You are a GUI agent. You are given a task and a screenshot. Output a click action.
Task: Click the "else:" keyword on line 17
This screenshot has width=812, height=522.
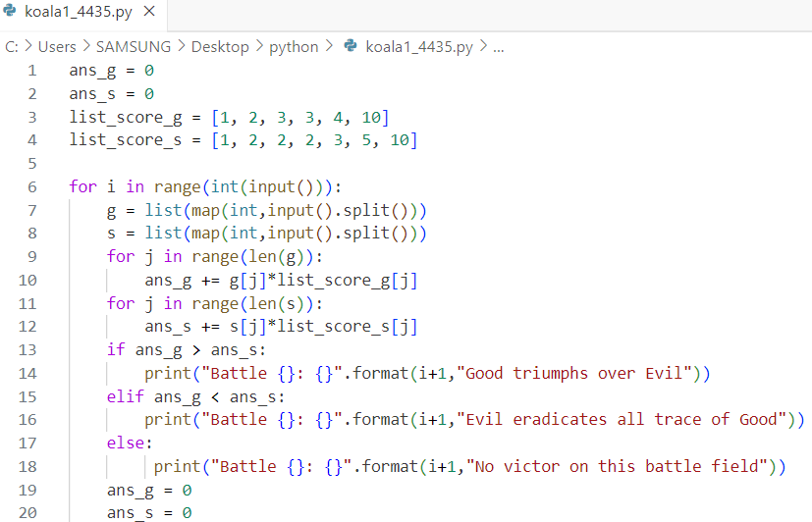point(130,444)
